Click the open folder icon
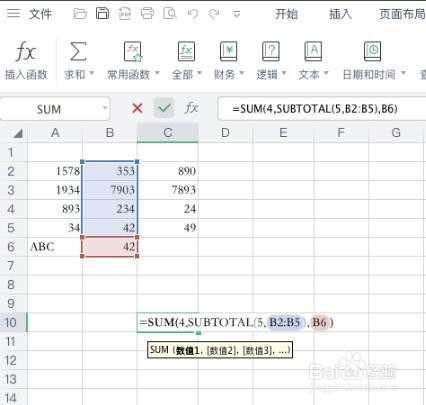Viewport: 426px width, 405px height. click(x=80, y=14)
